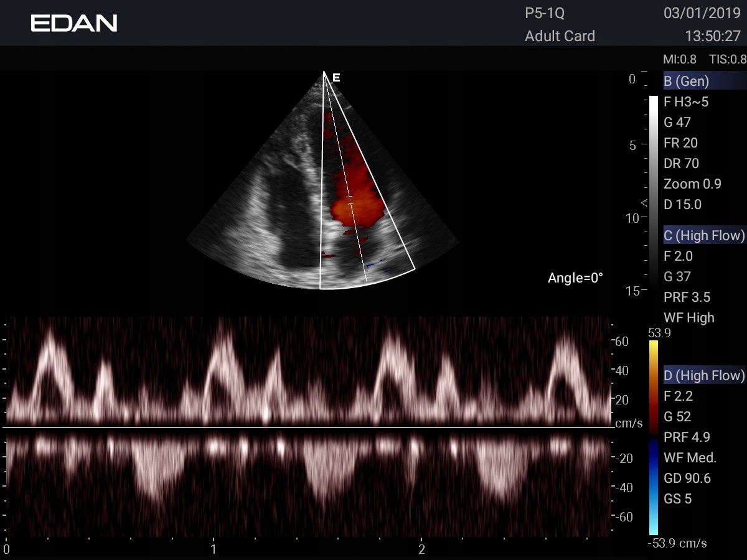Click the Doppler spectrum baseline
The height and width of the screenshot is (560, 747).
pos(308,427)
